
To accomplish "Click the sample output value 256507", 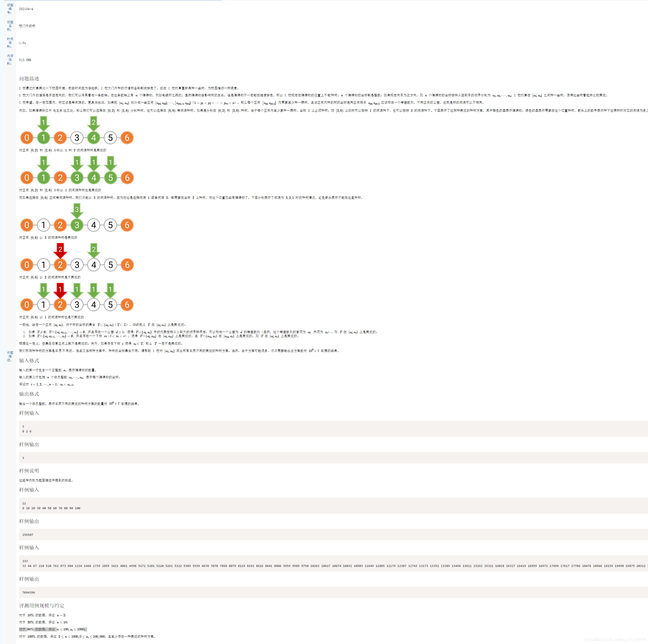I will (x=28, y=535).
